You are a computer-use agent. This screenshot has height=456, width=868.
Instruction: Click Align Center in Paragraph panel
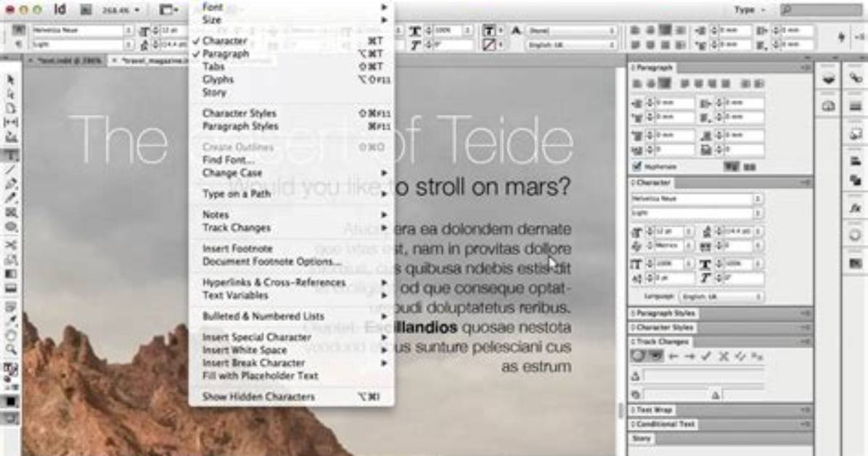650,84
